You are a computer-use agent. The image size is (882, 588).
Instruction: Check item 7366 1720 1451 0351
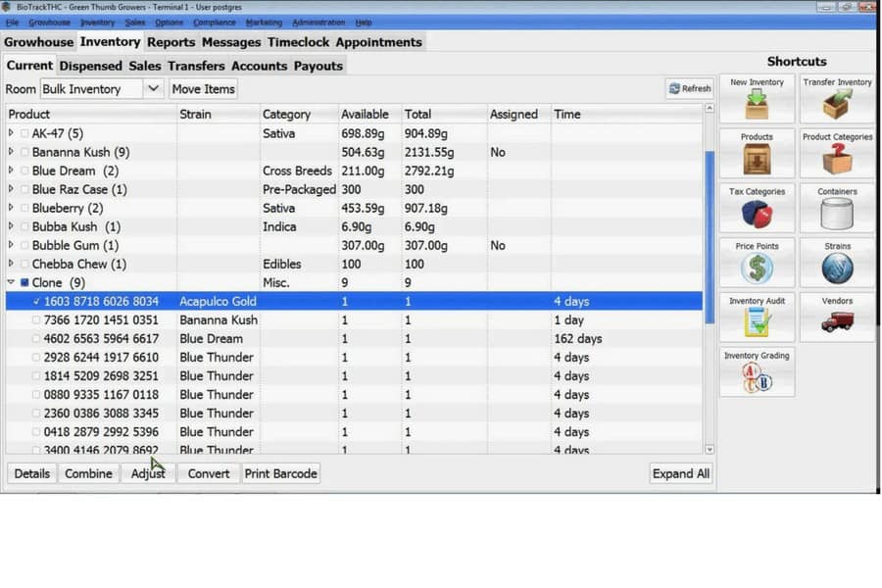(x=36, y=320)
